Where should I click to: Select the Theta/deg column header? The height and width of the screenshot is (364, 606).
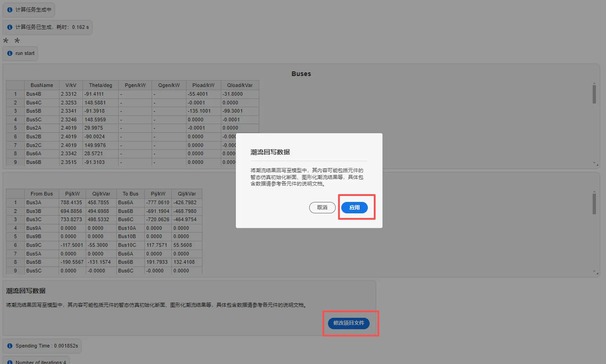[x=100, y=85]
